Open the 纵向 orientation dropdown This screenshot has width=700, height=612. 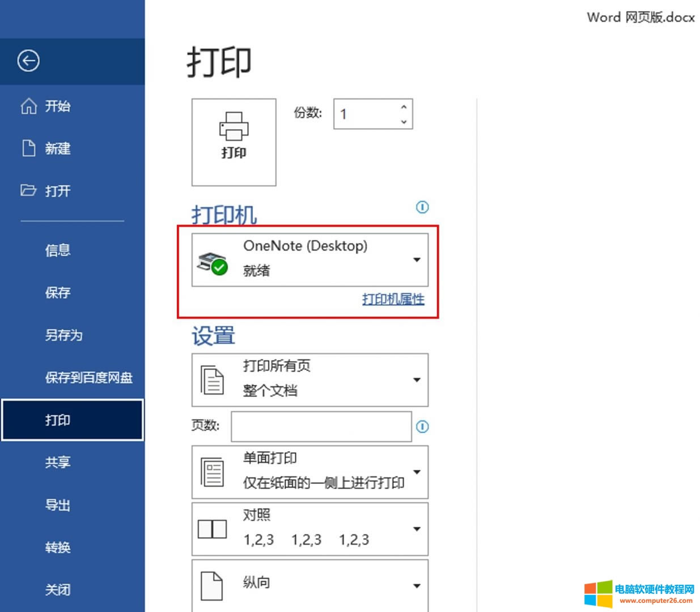(x=417, y=586)
